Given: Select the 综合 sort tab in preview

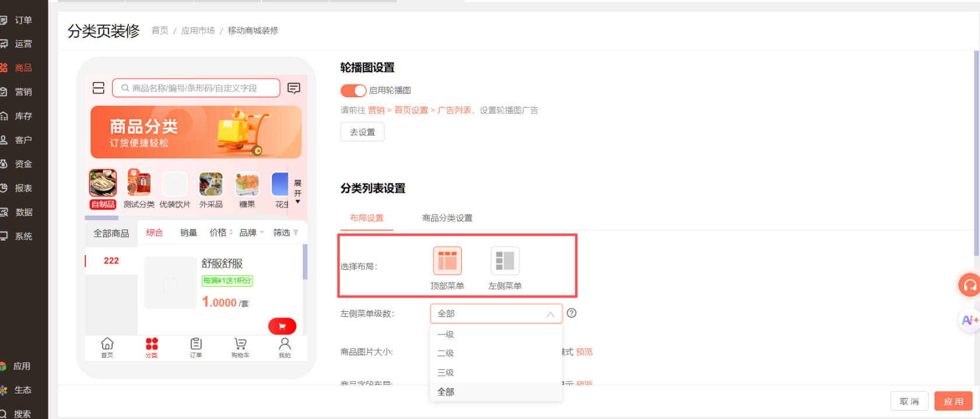Looking at the screenshot, I should (155, 233).
